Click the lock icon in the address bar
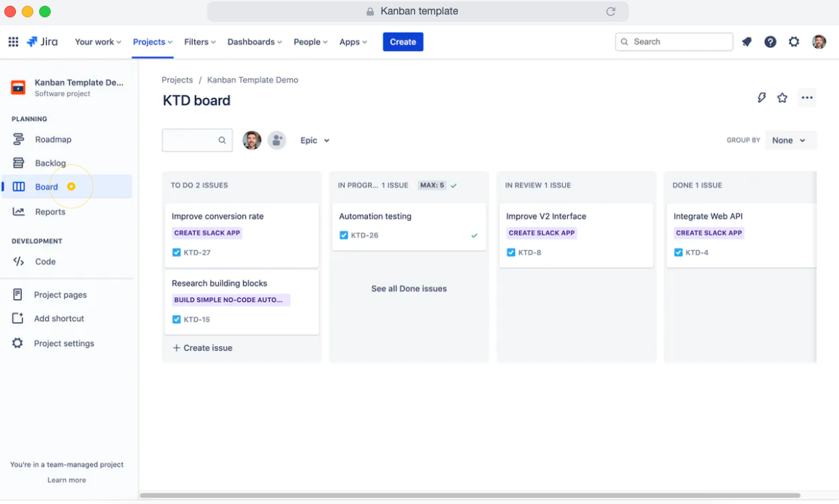 click(370, 12)
